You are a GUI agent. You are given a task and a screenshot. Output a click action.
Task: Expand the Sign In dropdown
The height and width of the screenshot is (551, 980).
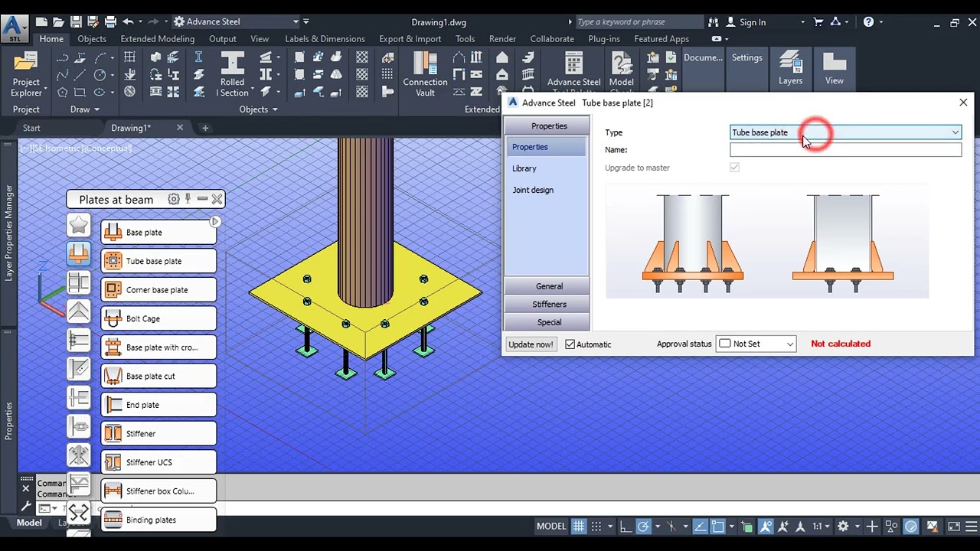(x=802, y=22)
